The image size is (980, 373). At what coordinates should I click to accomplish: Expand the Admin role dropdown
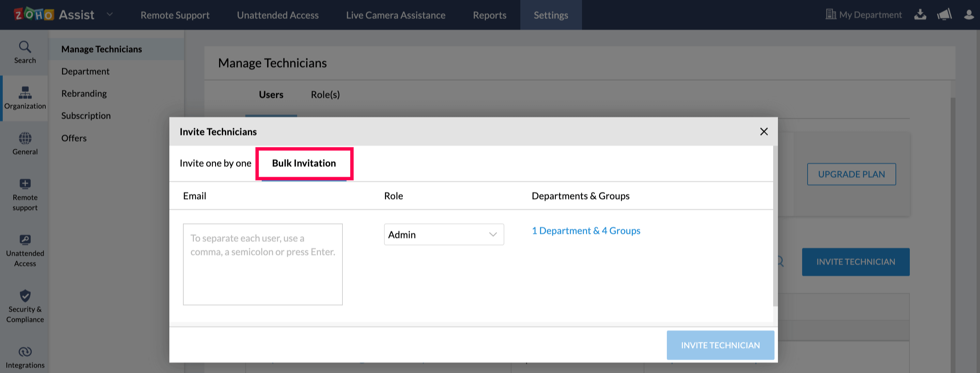pos(444,235)
